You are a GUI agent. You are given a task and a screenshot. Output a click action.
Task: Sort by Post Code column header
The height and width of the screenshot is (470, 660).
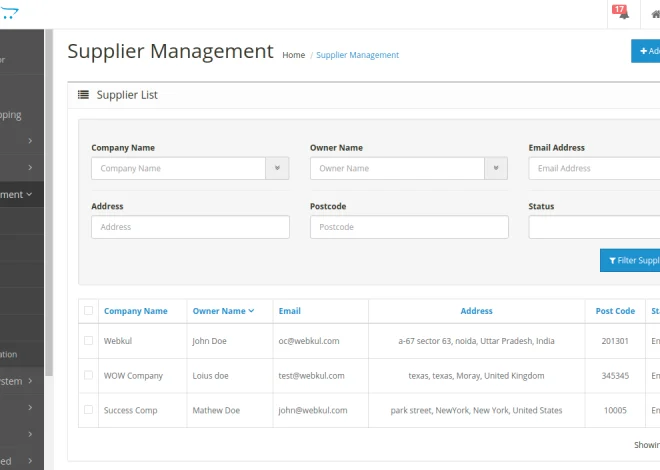point(615,311)
